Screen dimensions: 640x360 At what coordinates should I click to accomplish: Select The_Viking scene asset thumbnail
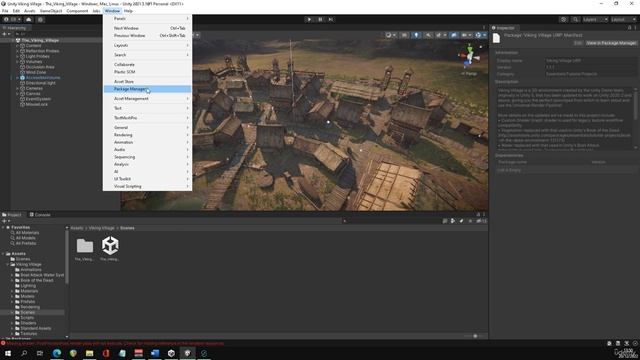tap(110, 249)
